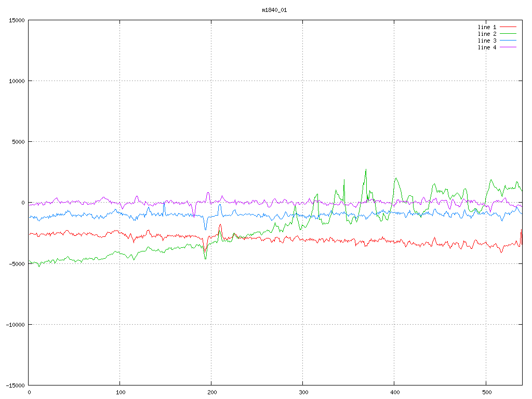
Task: Click the 400 x-axis tick label
Action: pos(394,392)
